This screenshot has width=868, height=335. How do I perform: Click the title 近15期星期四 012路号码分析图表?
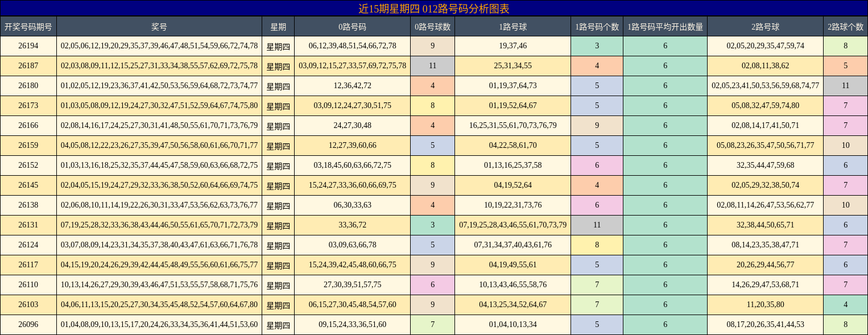[x=433, y=9]
